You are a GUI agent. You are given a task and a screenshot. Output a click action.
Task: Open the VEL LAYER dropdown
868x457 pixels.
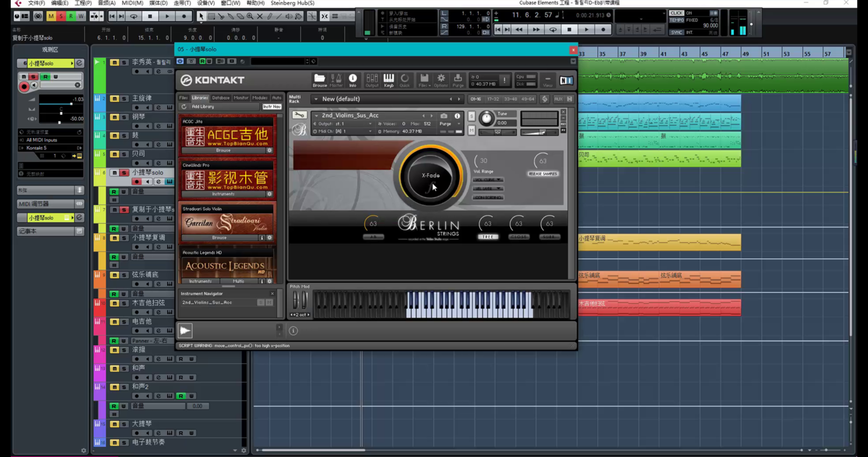(488, 188)
